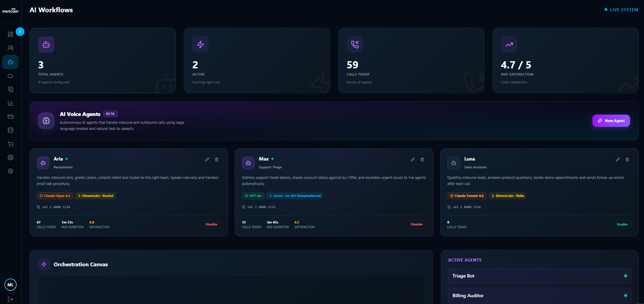Click the ElevenLabs Bella voice tag
The height and width of the screenshot is (304, 644).
click(x=507, y=196)
